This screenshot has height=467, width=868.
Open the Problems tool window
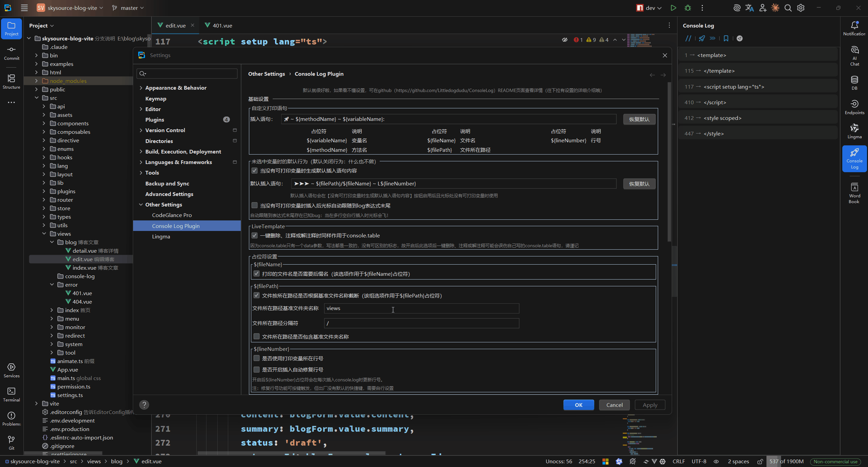click(12, 419)
